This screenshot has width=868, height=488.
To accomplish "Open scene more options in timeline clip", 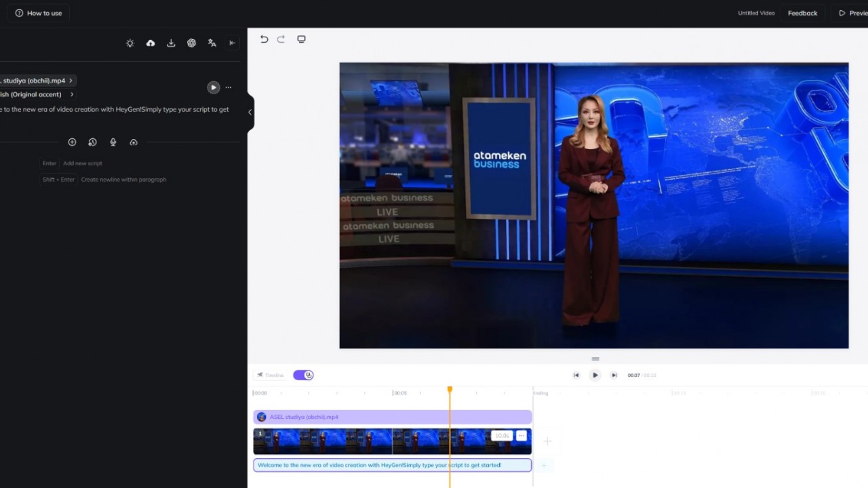I will [521, 436].
